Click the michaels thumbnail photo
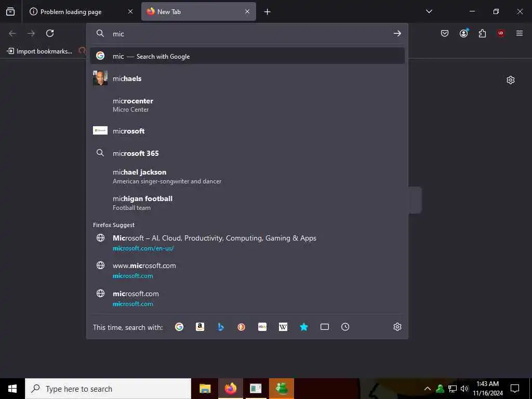Viewport: 532px width, 399px height. point(100,78)
